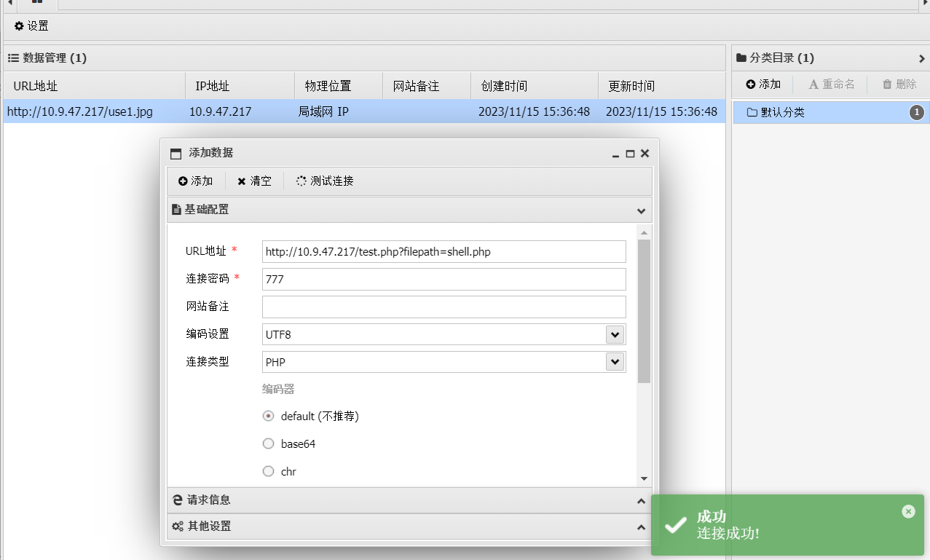Viewport: 930px width, 560px height.
Task: Select the chr encoder radio
Action: pyautogui.click(x=268, y=471)
